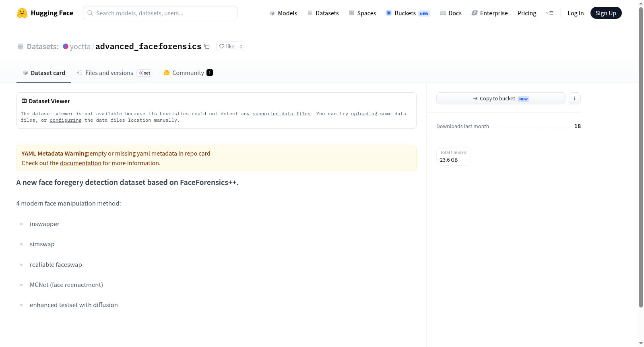This screenshot has height=347, width=644.
Task: Follow the configuring link
Action: pyautogui.click(x=66, y=120)
